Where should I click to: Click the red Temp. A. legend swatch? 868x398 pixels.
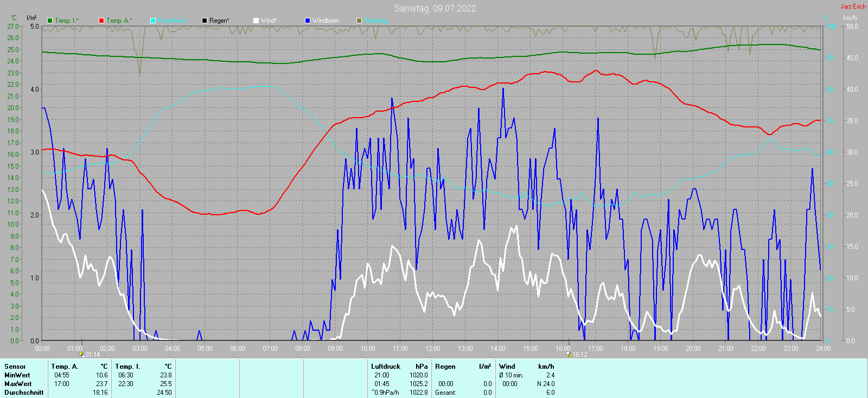tap(101, 21)
